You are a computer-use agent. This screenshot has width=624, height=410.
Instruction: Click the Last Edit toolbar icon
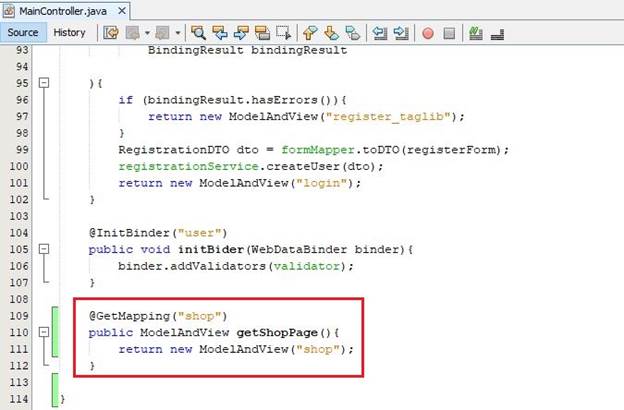point(111,33)
